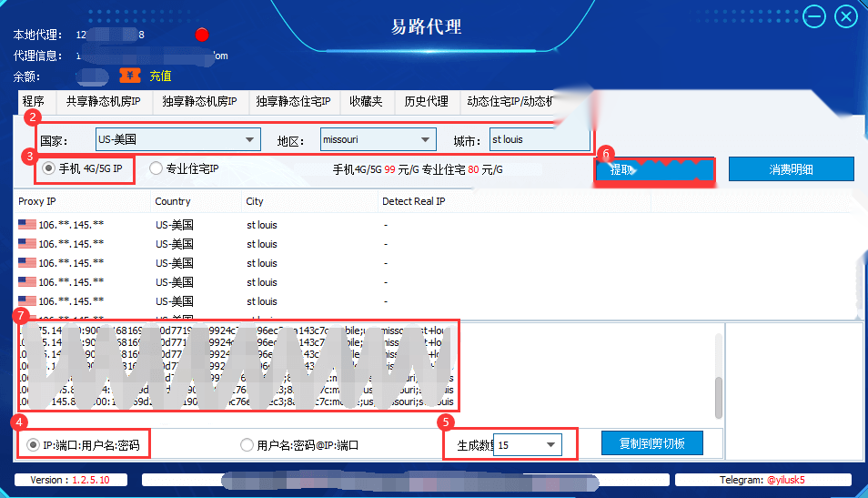Image resolution: width=868 pixels, height=498 pixels.
Task: Expand the 国家 country dropdown
Action: click(x=249, y=139)
